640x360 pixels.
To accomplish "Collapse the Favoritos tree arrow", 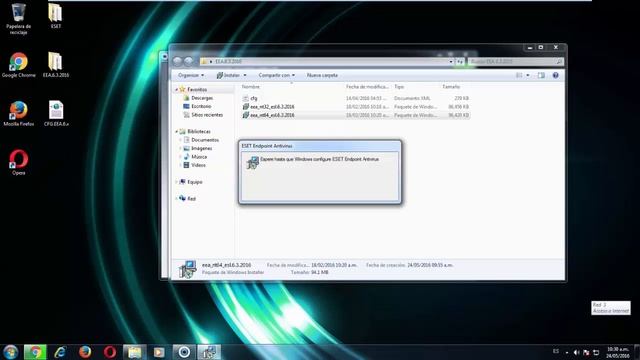I will 177,89.
